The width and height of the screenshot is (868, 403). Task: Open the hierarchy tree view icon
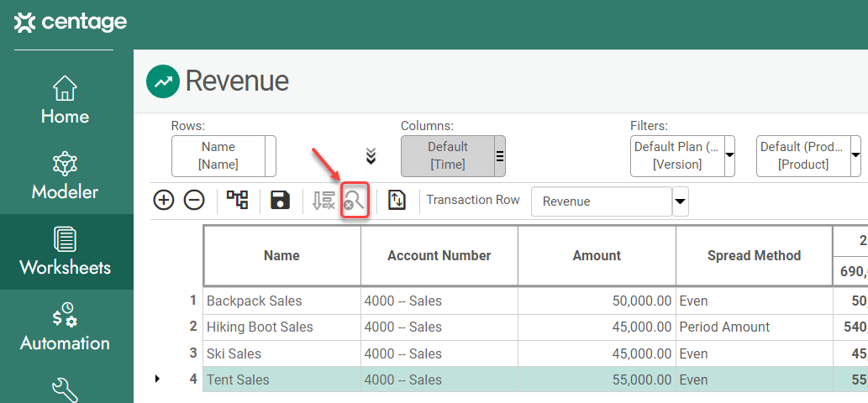click(238, 200)
